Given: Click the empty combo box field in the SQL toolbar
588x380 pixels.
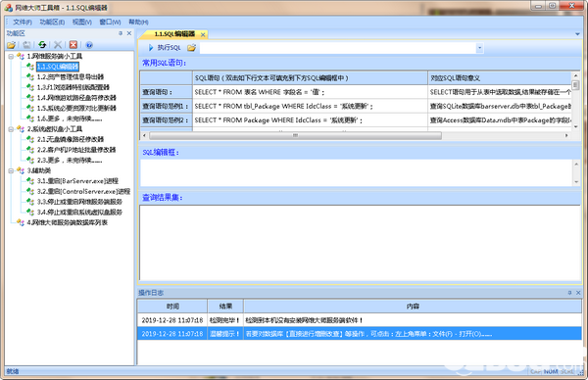Looking at the screenshot, I should pos(338,48).
